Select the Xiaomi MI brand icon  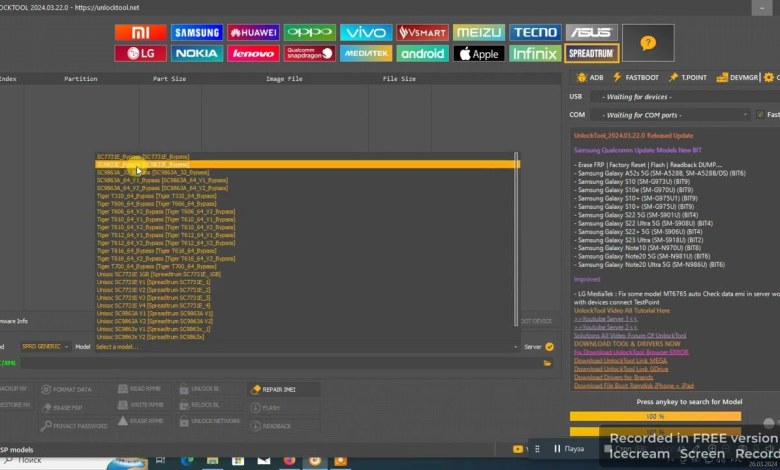tap(141, 32)
